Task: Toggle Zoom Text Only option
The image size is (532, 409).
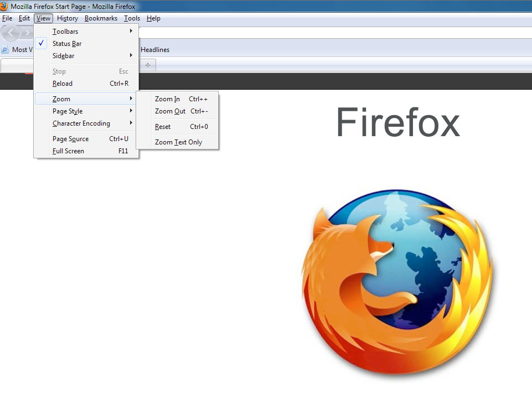Action: 178,142
